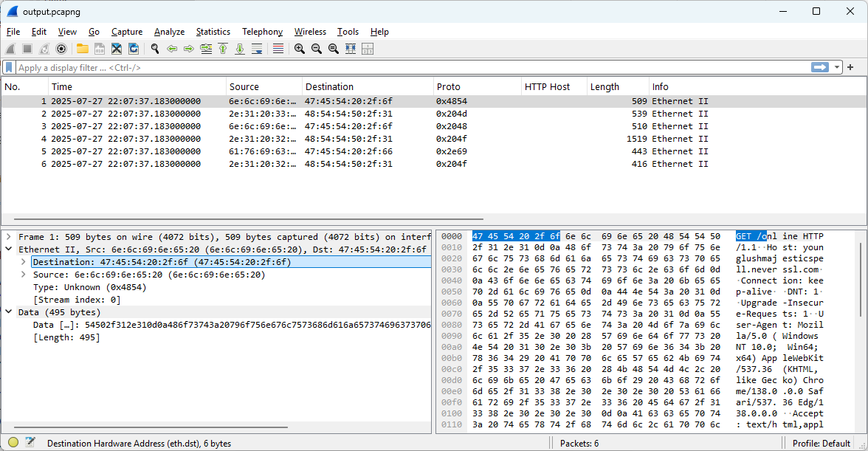Click the resize columns to fit icon
The width and height of the screenshot is (868, 451).
[351, 49]
